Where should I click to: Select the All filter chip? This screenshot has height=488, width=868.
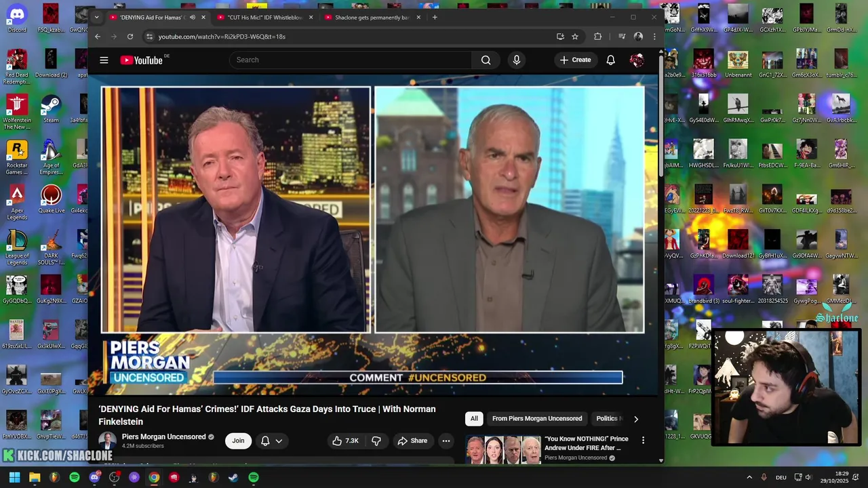tap(474, 419)
